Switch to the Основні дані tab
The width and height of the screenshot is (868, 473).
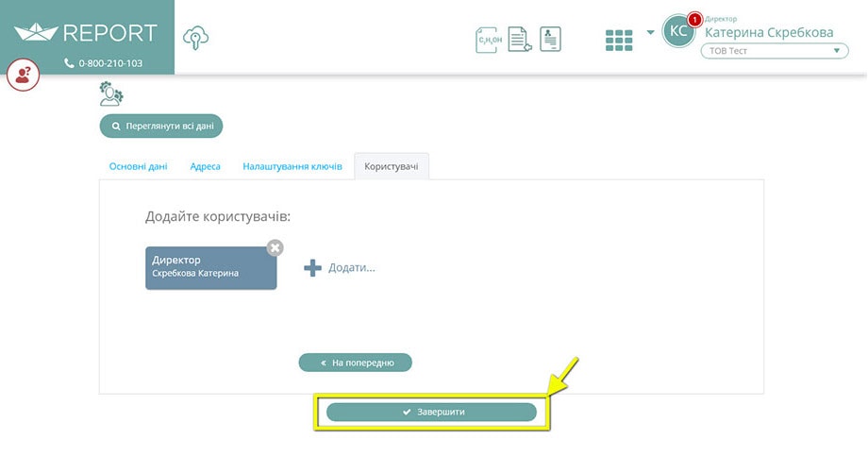(x=139, y=166)
